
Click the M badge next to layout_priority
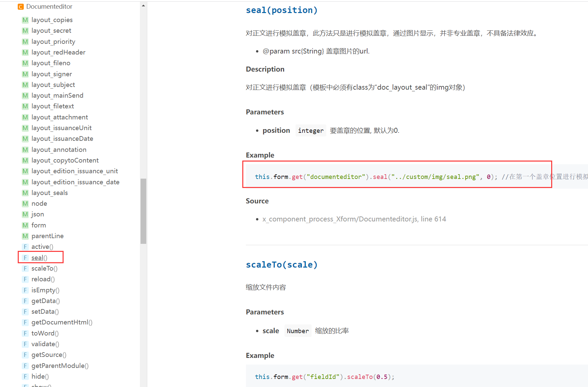pyautogui.click(x=25, y=42)
